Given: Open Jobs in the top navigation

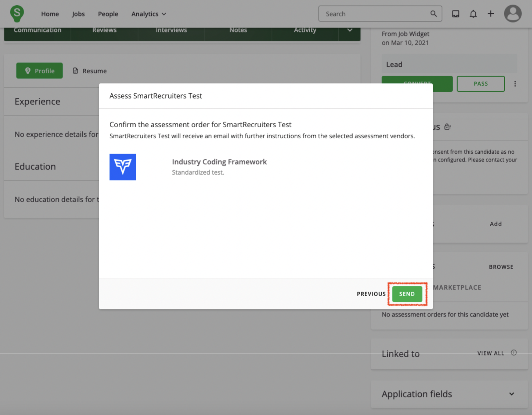Looking at the screenshot, I should [78, 14].
